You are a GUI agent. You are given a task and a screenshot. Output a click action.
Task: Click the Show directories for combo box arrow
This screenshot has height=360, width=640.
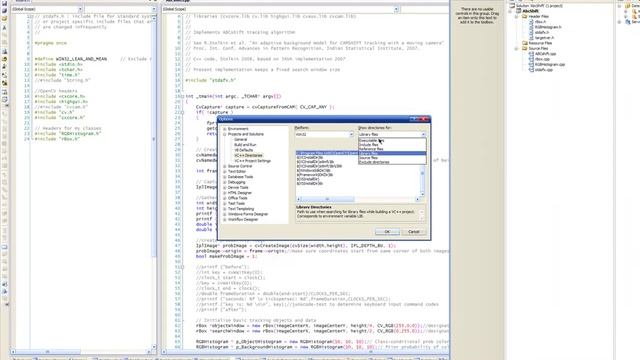(423, 134)
